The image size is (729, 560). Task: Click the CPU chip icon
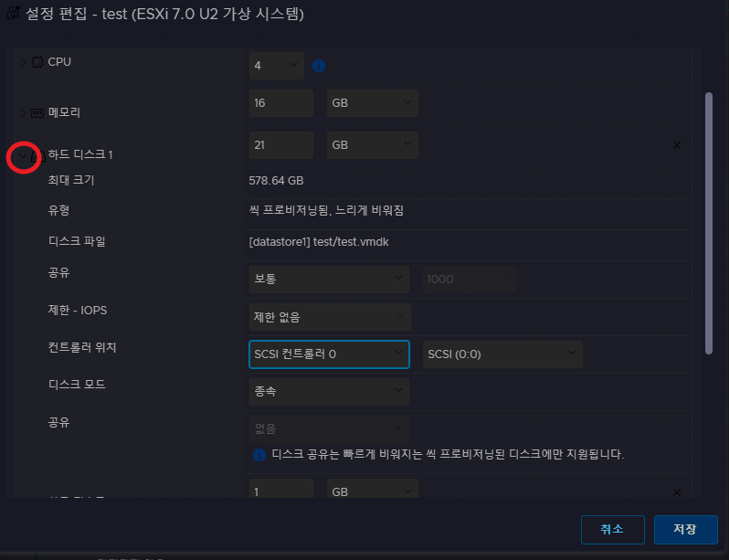click(37, 63)
